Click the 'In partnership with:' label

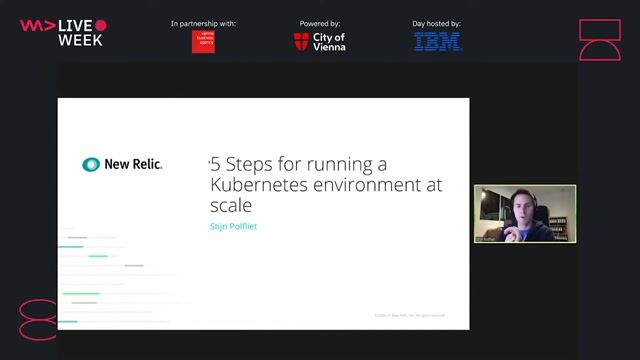(203, 24)
